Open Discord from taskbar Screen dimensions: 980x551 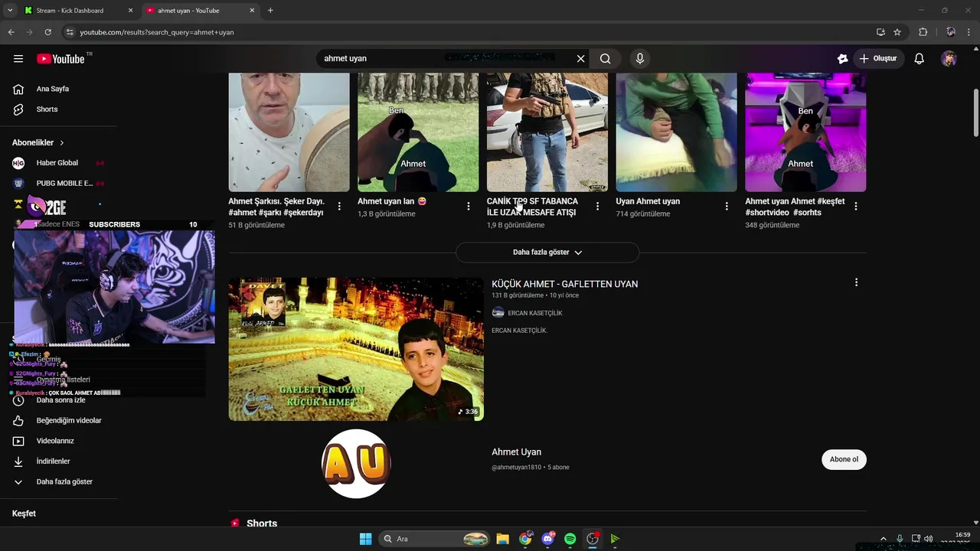tap(547, 539)
